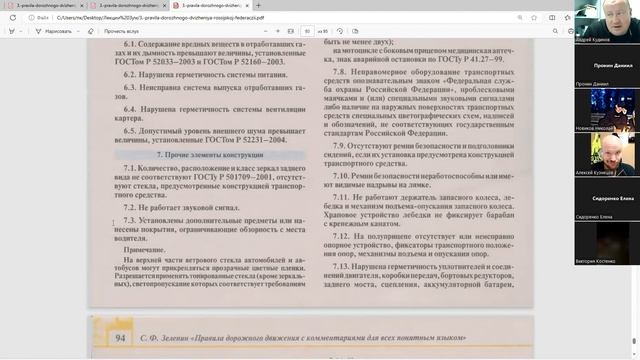Click text "6.2. Нарушена герметичность системы питания."

pyautogui.click(x=205, y=75)
